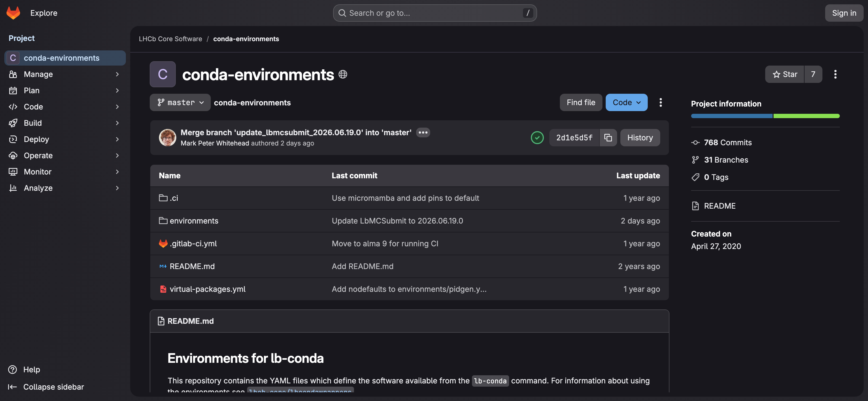This screenshot has height=401, width=868.
Task: Open the .ci folder
Action: point(174,198)
